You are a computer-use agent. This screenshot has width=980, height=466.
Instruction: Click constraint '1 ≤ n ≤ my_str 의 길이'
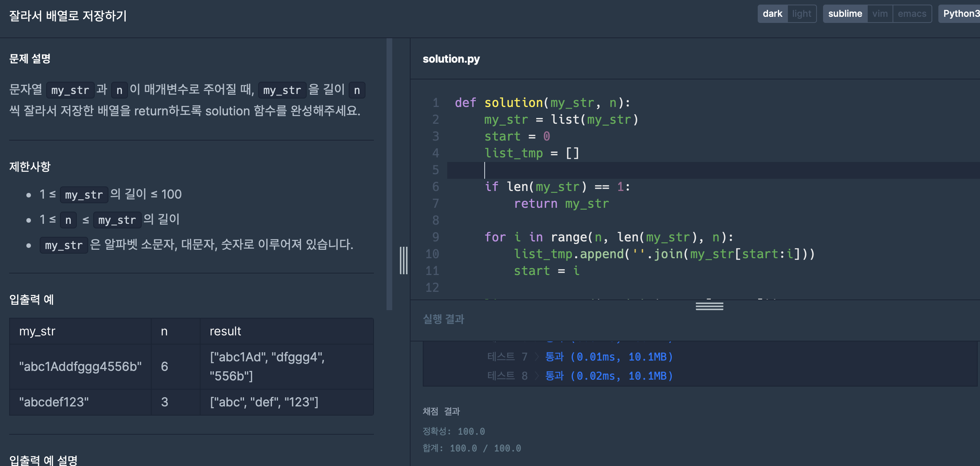tap(109, 220)
